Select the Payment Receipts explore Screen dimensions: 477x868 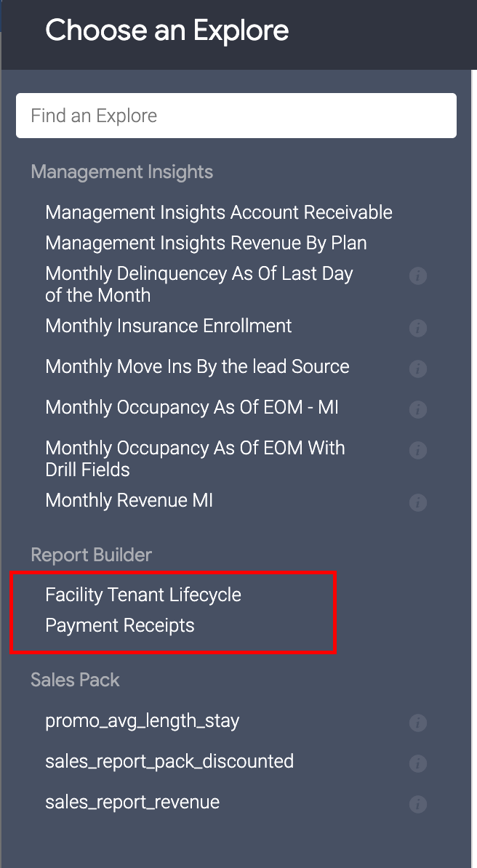(x=120, y=625)
